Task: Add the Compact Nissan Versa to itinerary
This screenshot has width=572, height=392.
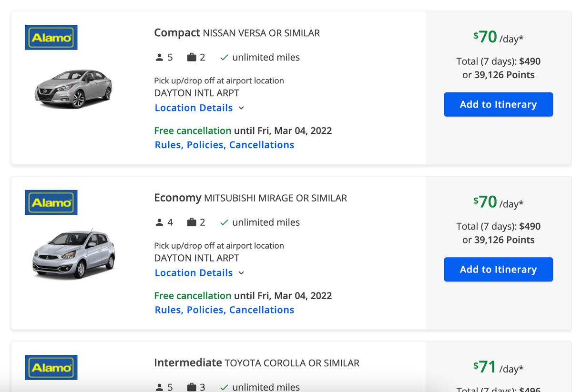Action: coord(498,104)
